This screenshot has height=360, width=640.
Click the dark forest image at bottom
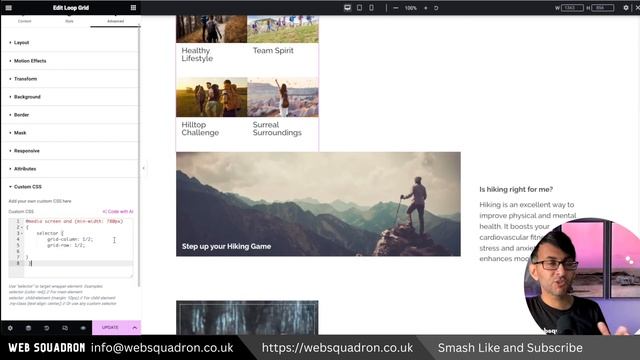[x=247, y=318]
